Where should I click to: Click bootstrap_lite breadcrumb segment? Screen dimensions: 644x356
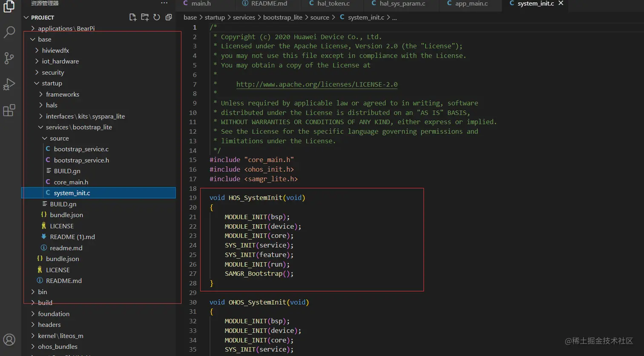283,17
